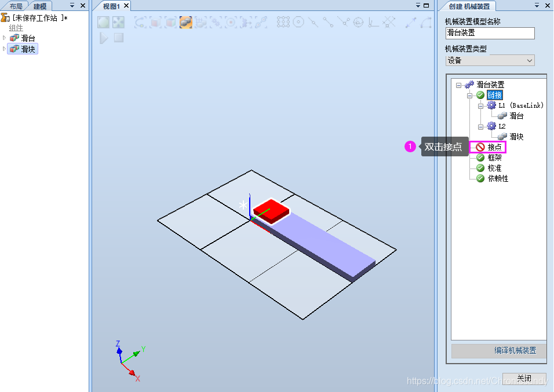Select 滑台 in the left component list
Screen dimensions: 554x392
(28, 38)
